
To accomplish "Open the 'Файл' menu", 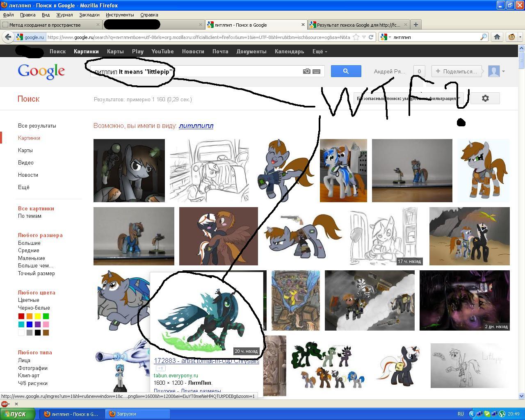I will (x=8, y=15).
